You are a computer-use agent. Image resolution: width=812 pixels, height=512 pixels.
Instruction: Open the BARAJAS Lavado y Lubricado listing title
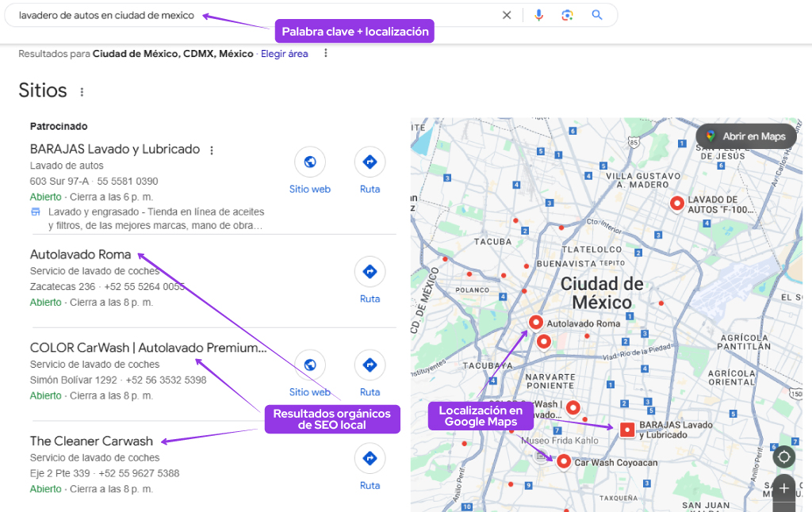pyautogui.click(x=115, y=149)
